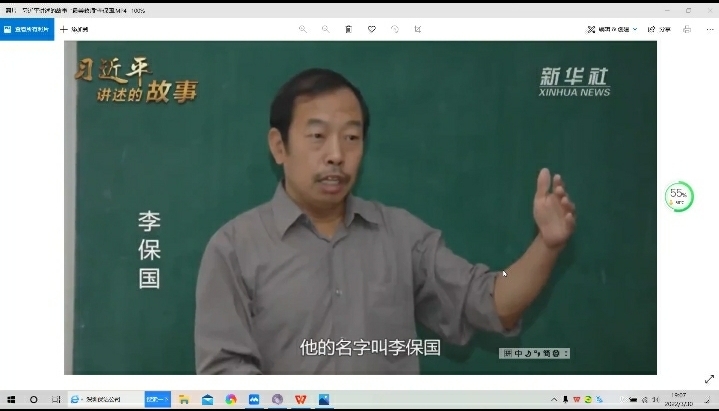Click the Share button
Viewport: 719px width, 411px height.
(660, 29)
